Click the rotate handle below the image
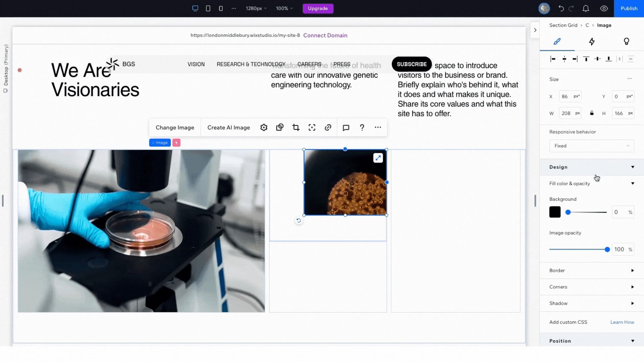644x362 pixels. [x=299, y=221]
